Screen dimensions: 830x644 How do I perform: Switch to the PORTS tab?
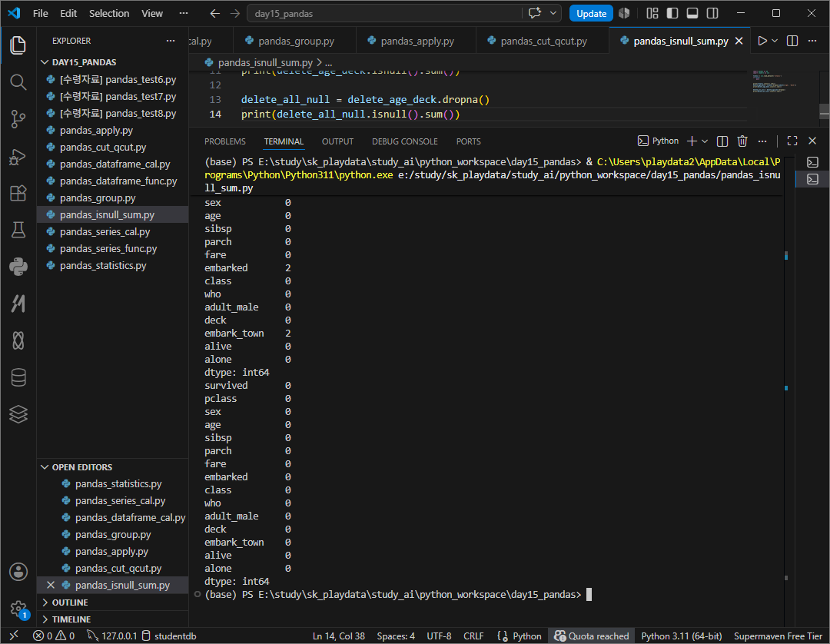click(x=468, y=141)
